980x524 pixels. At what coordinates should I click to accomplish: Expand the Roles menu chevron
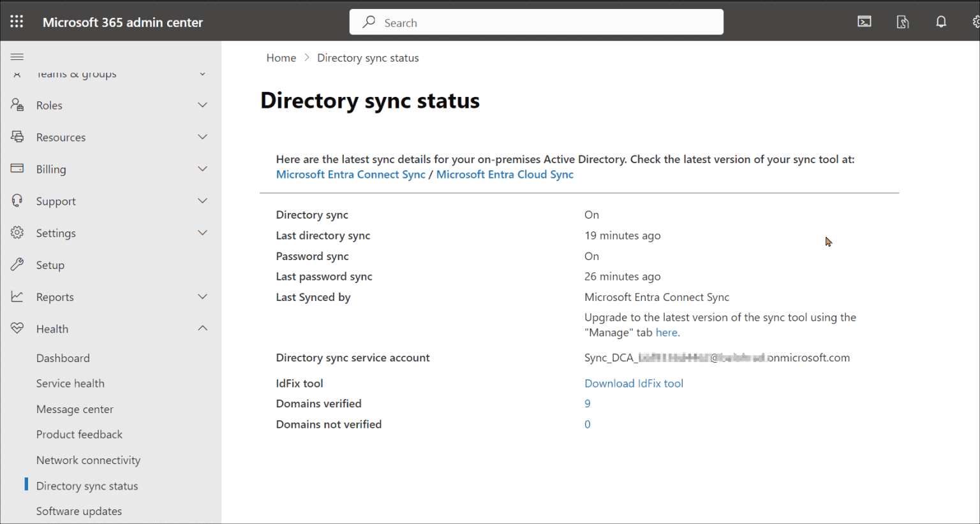coord(202,105)
